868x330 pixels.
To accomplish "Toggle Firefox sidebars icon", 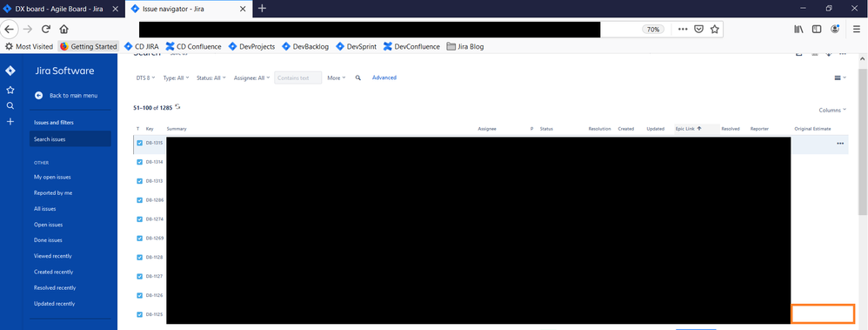I will pyautogui.click(x=817, y=30).
